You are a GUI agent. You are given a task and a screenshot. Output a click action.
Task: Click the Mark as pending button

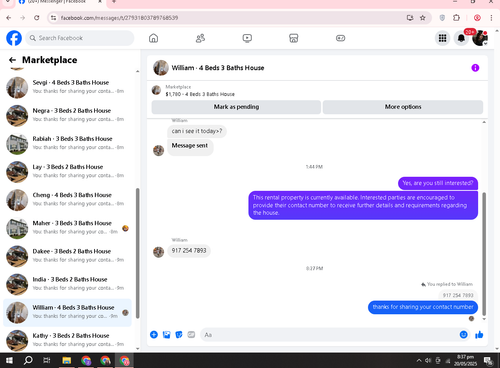tap(236, 107)
